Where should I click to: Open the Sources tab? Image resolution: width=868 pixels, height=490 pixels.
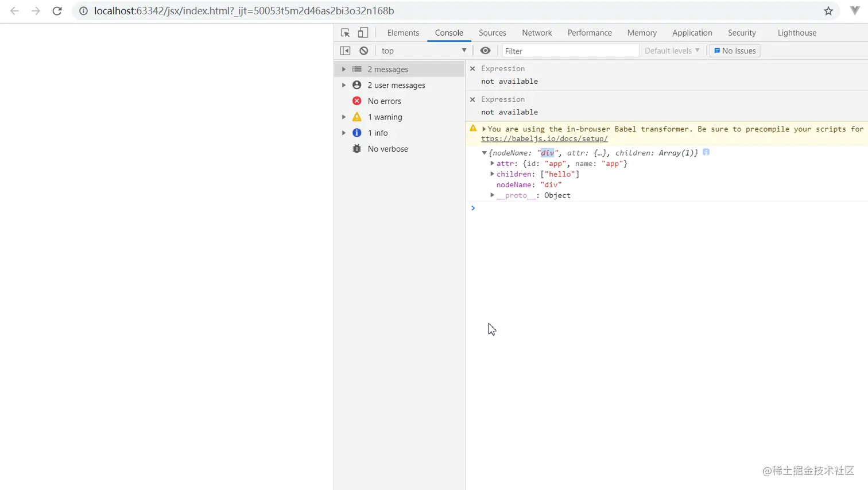click(493, 33)
